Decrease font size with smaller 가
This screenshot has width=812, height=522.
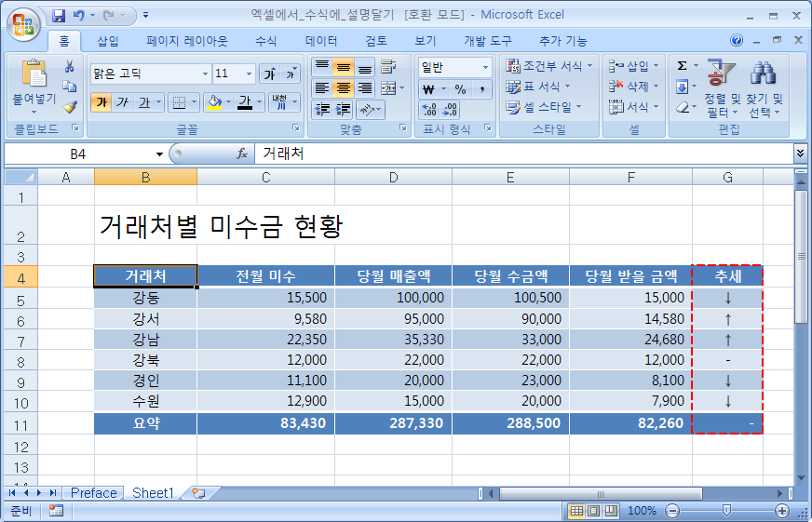click(x=290, y=74)
